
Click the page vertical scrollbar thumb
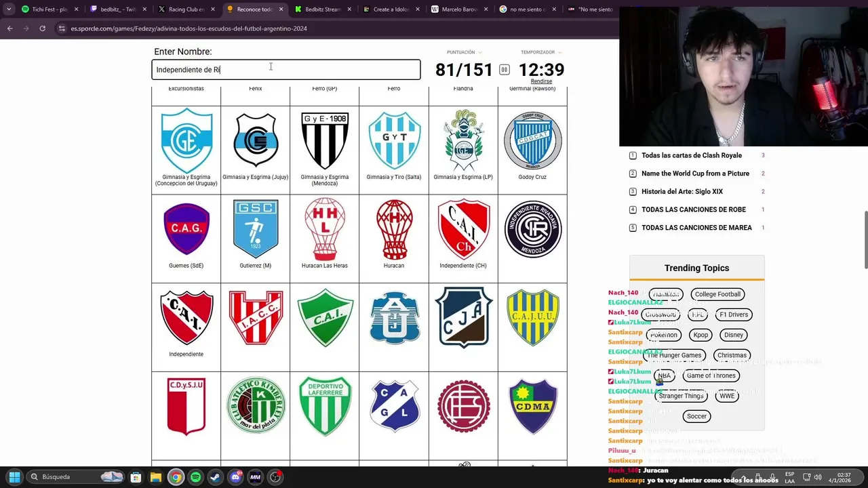[x=865, y=240]
